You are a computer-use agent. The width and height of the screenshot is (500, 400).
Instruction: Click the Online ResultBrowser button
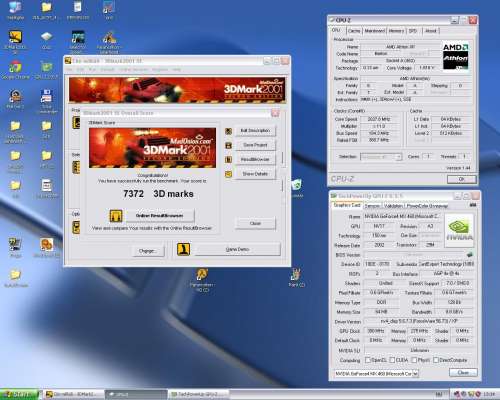(159, 216)
